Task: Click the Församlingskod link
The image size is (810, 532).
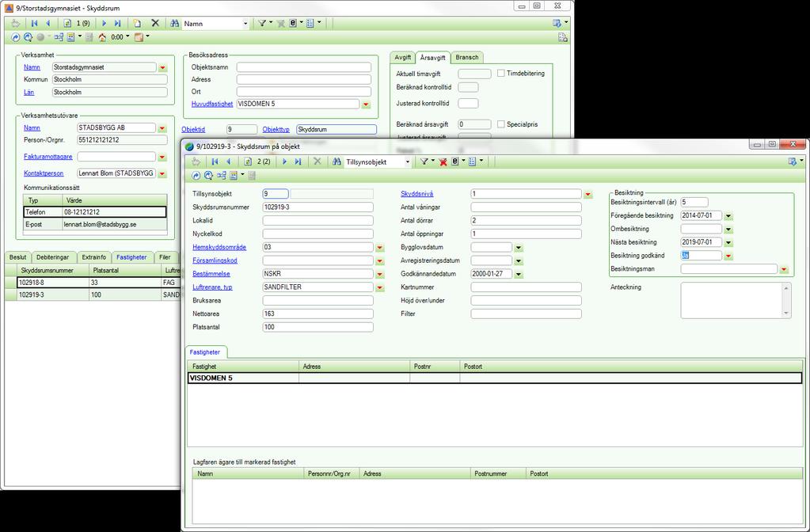Action: pos(215,260)
